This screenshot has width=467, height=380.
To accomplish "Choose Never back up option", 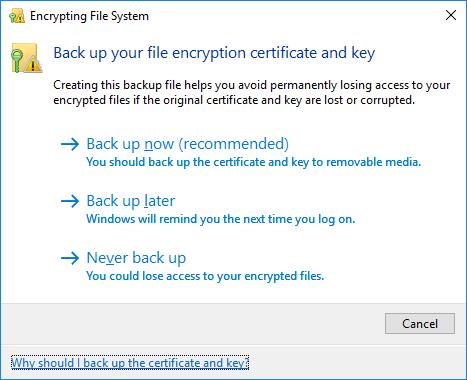I will point(136,258).
